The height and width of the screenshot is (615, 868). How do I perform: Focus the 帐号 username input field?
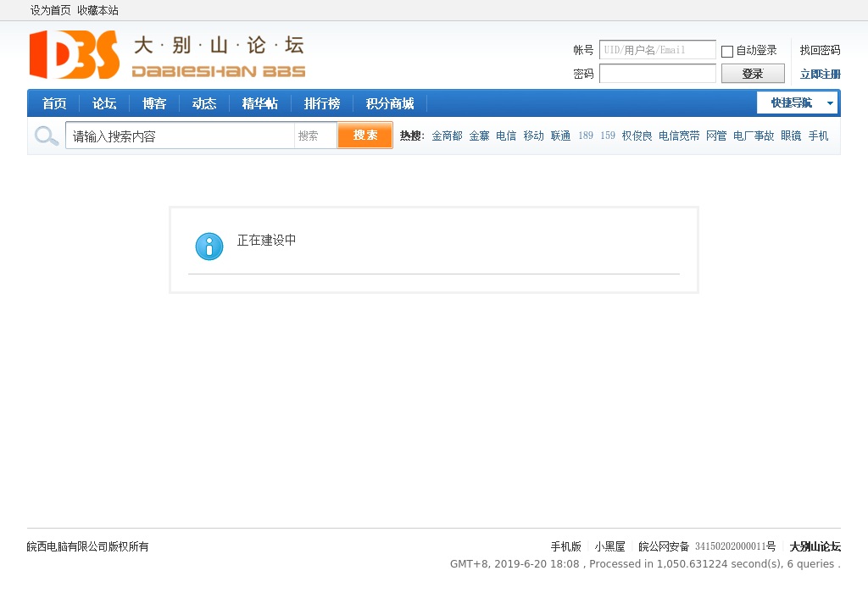(x=657, y=50)
